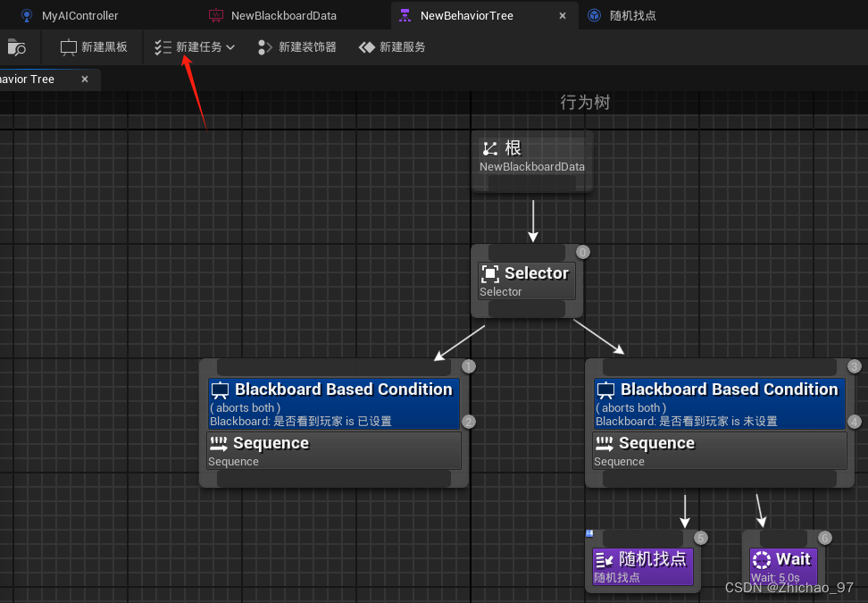Click the search/browse icon in toolbar
The height and width of the screenshot is (603, 868).
15,47
